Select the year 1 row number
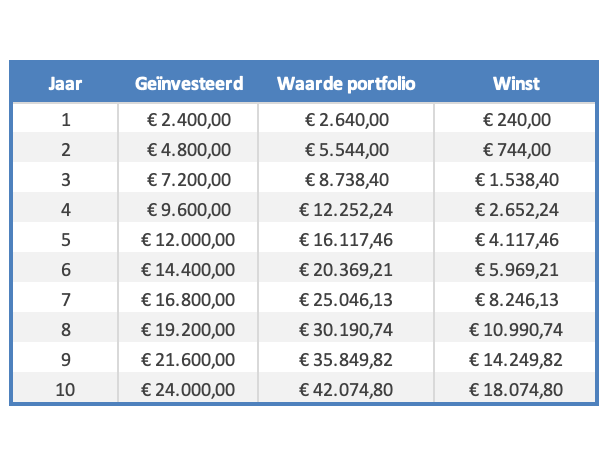The width and height of the screenshot is (616, 462). pyautogui.click(x=65, y=121)
